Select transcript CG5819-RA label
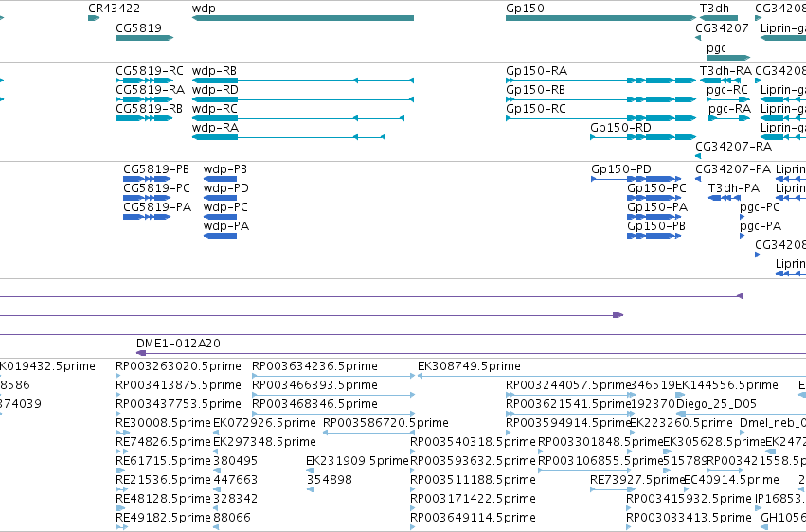Viewport: 806px width, 532px height. [x=150, y=89]
